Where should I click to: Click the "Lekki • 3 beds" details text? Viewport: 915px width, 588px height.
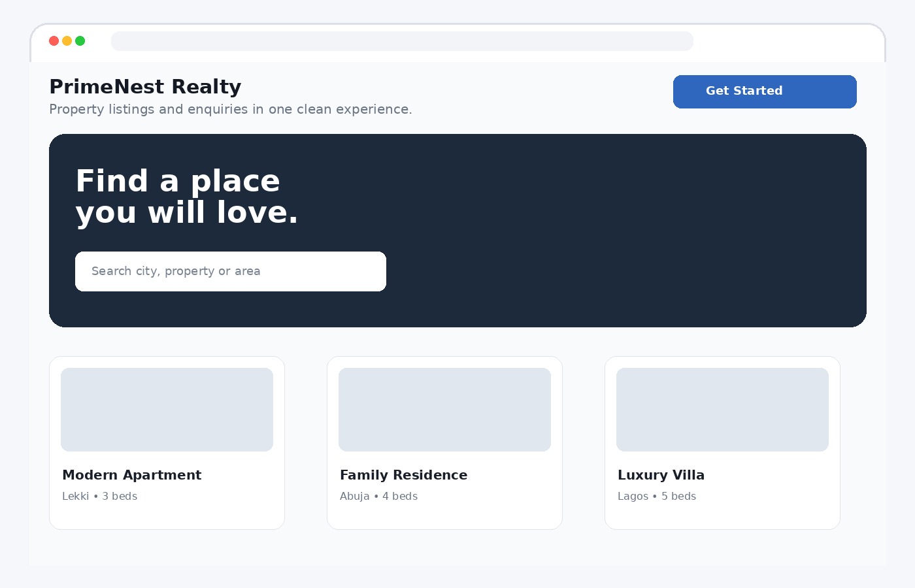click(x=100, y=497)
